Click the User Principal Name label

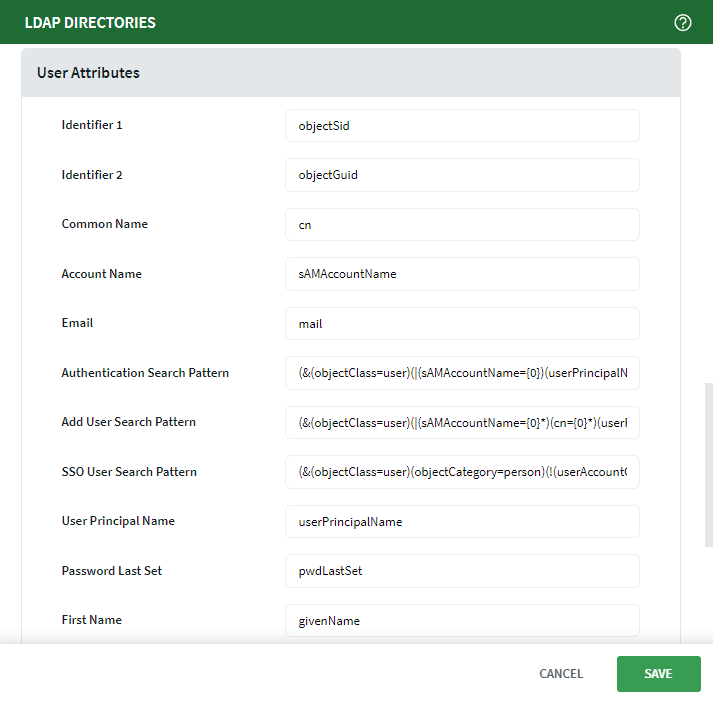pos(118,521)
